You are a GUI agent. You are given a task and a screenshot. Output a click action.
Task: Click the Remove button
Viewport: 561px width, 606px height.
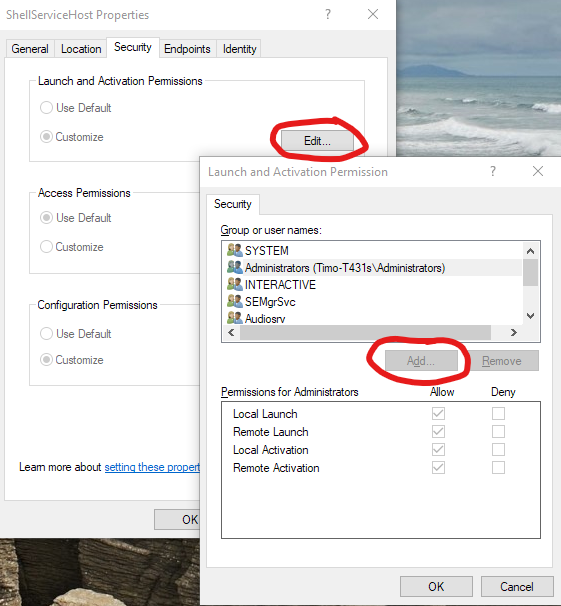click(502, 361)
